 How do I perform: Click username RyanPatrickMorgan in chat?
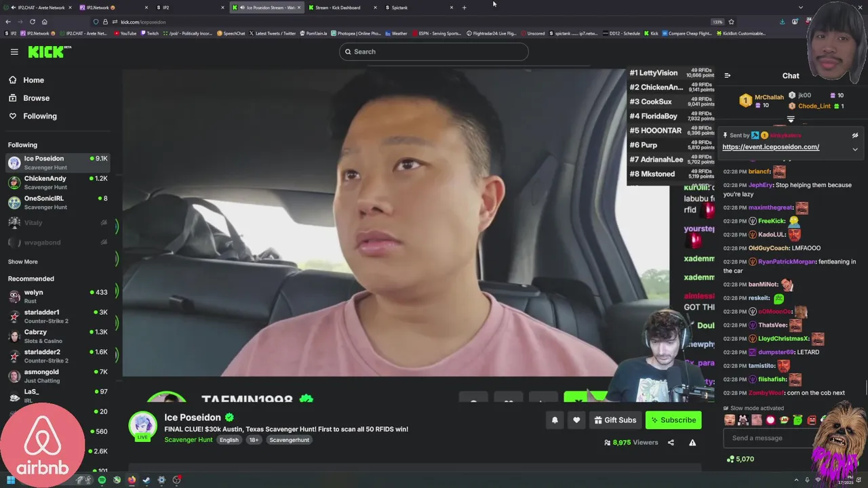tap(787, 262)
